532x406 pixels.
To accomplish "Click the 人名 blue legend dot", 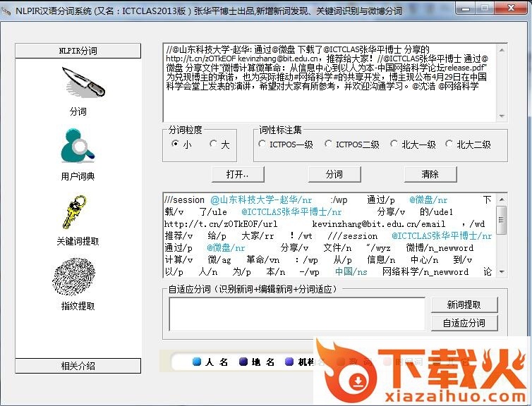I will [198, 362].
